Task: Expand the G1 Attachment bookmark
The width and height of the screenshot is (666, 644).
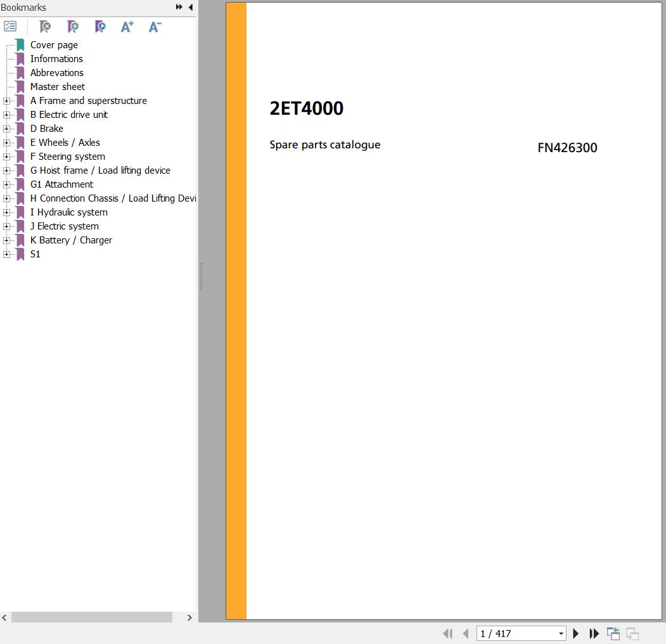Action: click(6, 184)
